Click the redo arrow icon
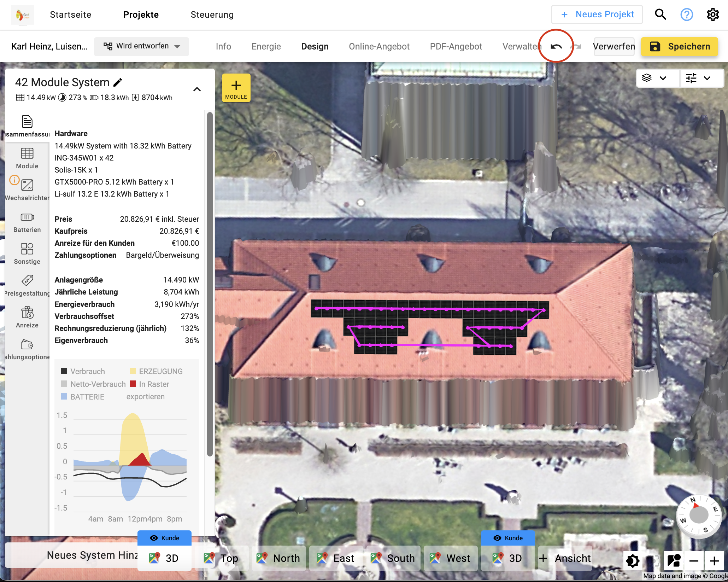Viewport: 728px width, 582px height. (577, 46)
